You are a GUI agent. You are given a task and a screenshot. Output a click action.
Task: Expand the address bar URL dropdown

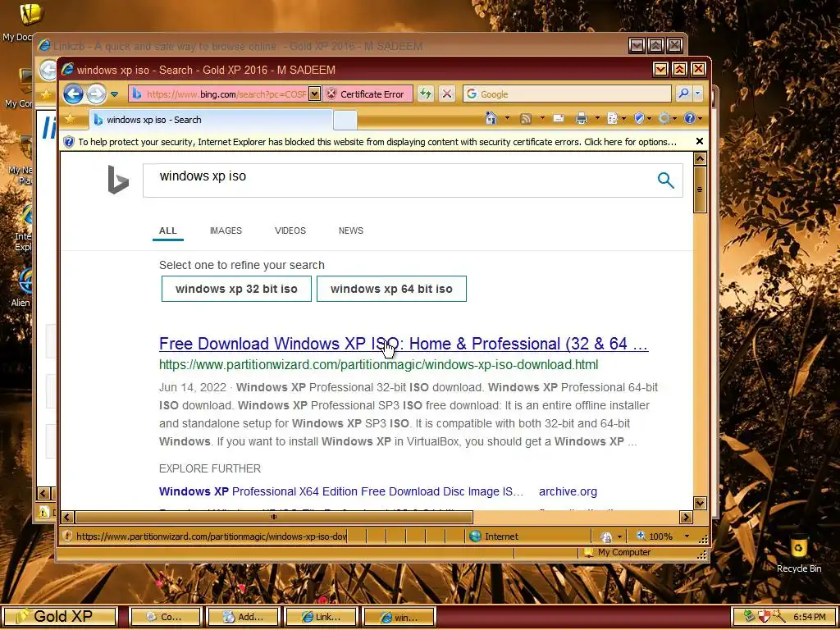click(314, 94)
